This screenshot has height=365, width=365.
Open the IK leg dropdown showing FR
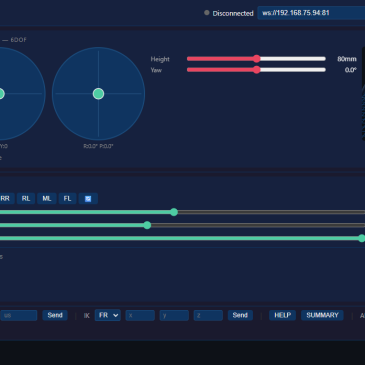click(108, 315)
